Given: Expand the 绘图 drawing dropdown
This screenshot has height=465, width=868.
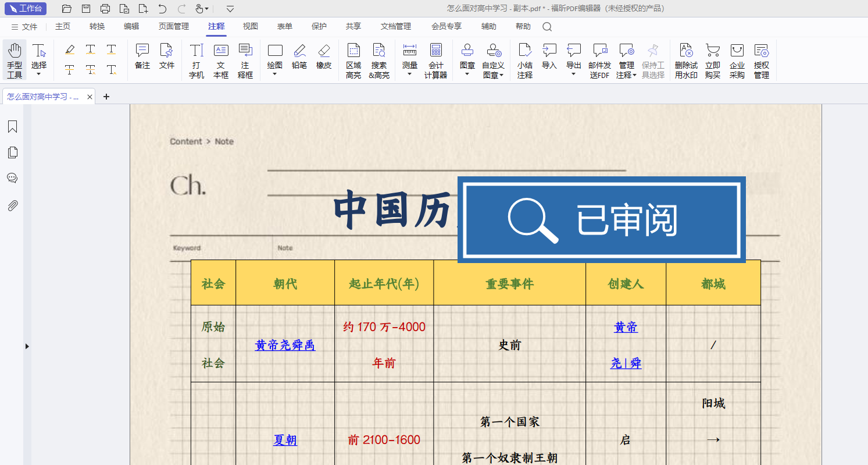Looking at the screenshot, I should [275, 74].
